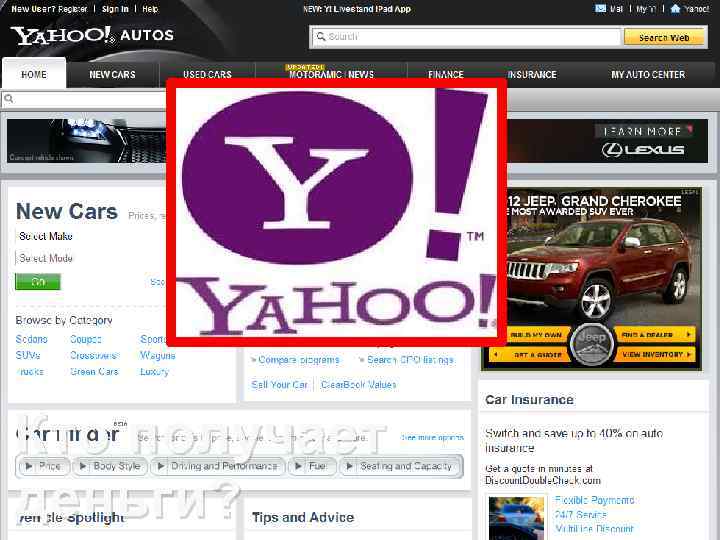Viewport: 720px width, 540px height.
Task: Click the Yahoo! Autos logo
Action: point(92,35)
